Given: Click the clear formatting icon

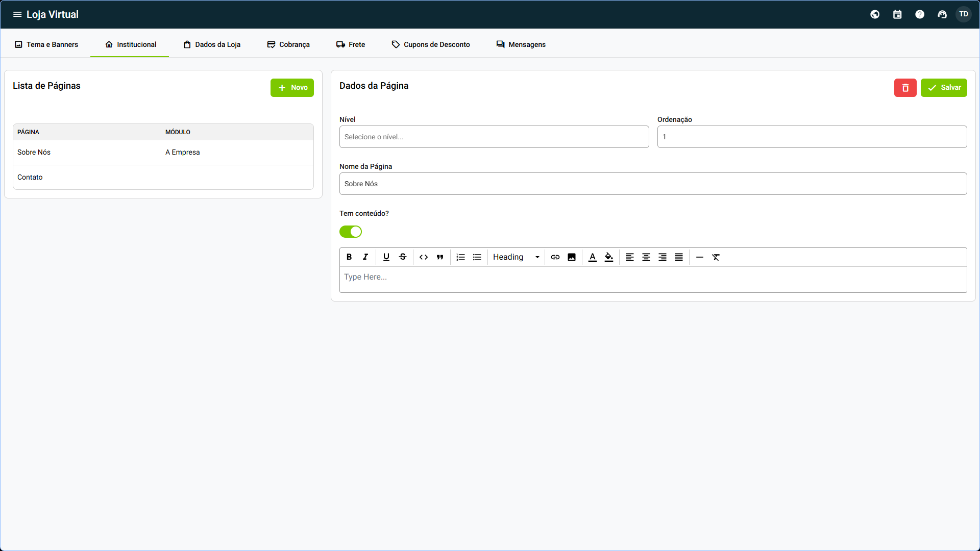Looking at the screenshot, I should [716, 257].
